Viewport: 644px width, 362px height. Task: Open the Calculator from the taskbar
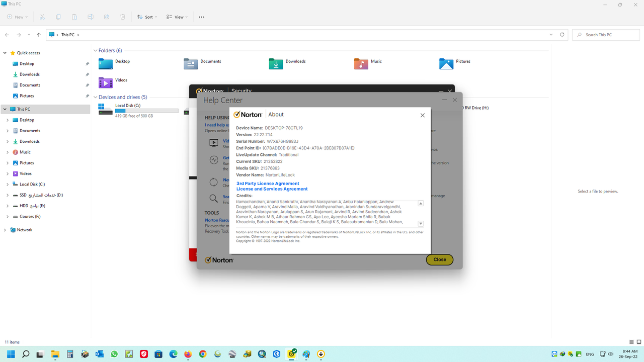pos(70,354)
